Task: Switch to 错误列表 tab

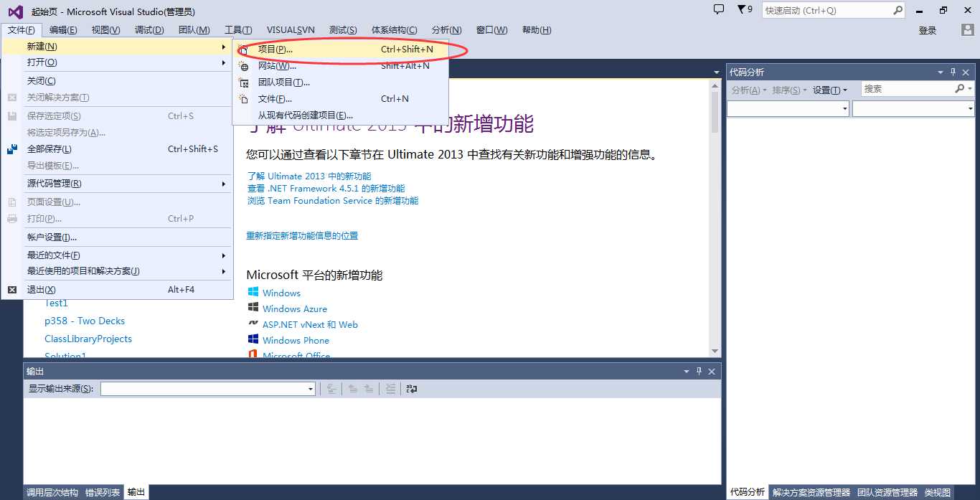Action: [103, 492]
